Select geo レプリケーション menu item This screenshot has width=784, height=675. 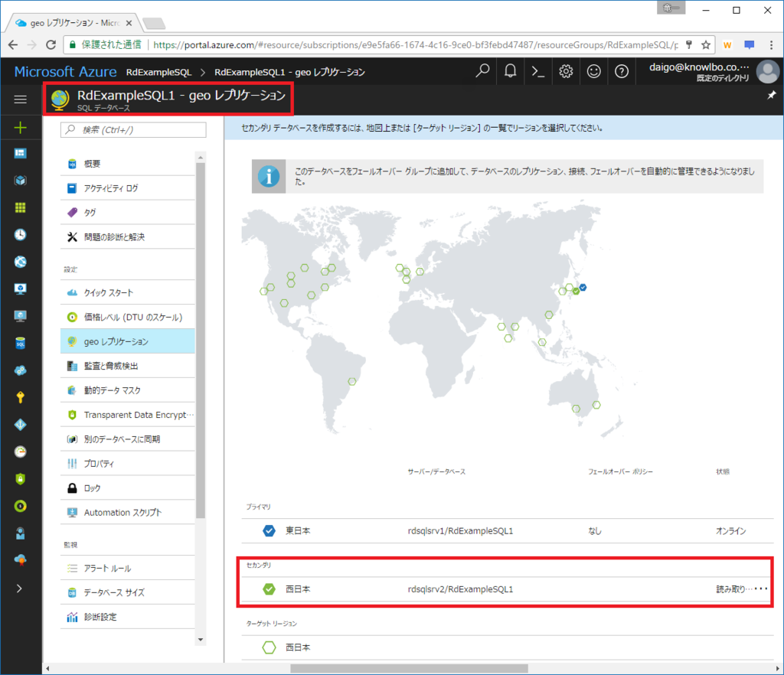click(128, 342)
